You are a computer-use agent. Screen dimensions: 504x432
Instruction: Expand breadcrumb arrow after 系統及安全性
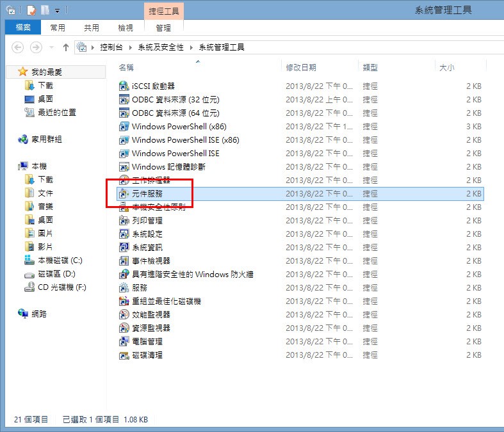[x=191, y=47]
